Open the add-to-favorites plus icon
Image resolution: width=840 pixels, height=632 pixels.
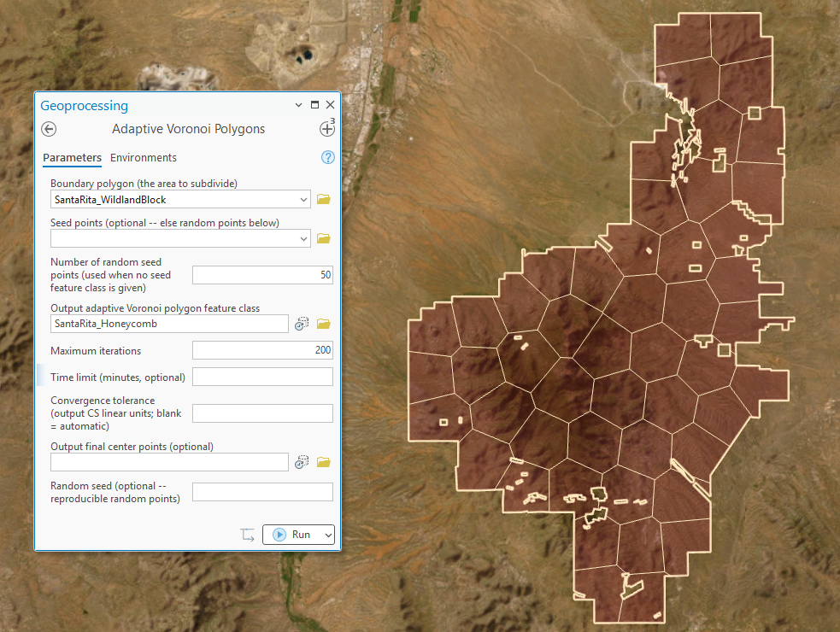pyautogui.click(x=326, y=129)
